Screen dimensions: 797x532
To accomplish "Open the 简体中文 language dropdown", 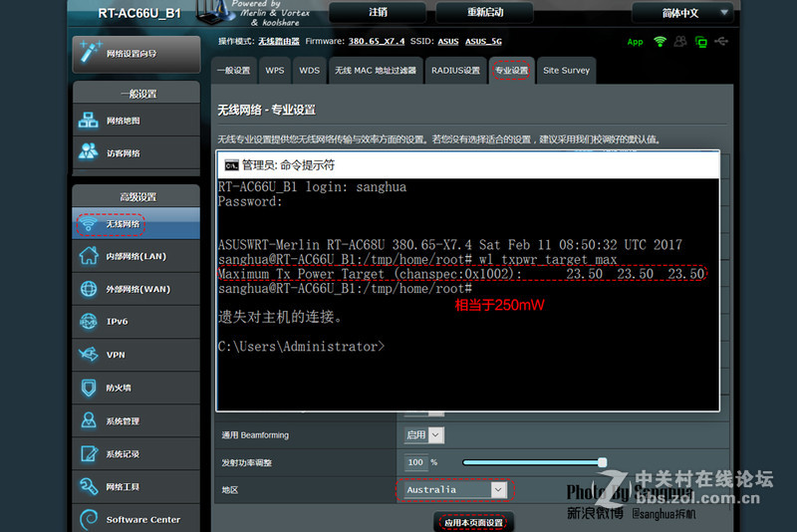I will (x=682, y=13).
